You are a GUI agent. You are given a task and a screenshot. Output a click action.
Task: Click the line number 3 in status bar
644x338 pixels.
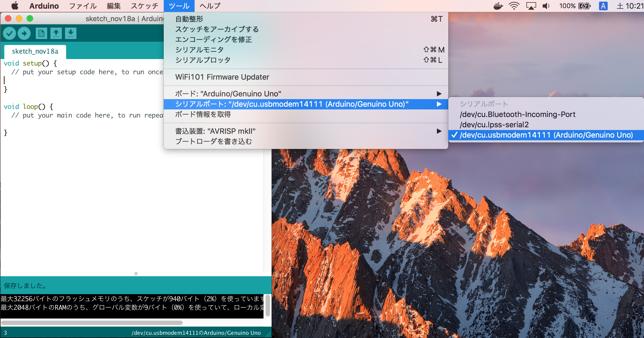(5, 333)
